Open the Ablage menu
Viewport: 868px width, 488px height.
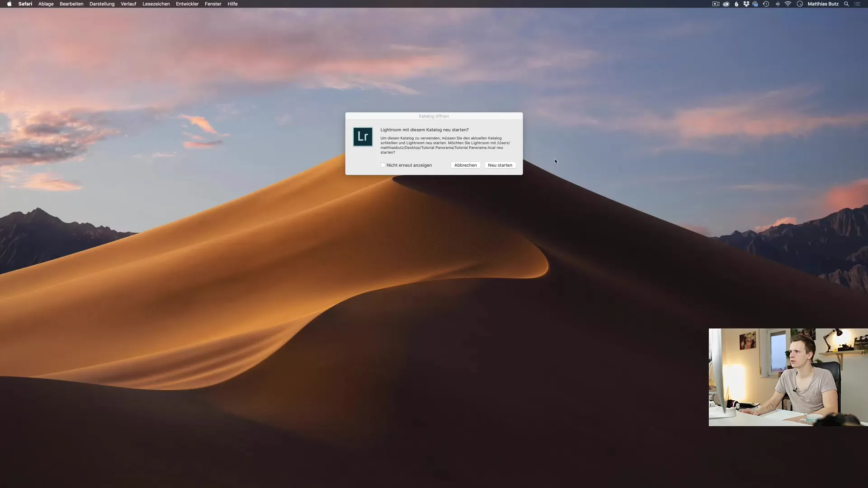46,4
